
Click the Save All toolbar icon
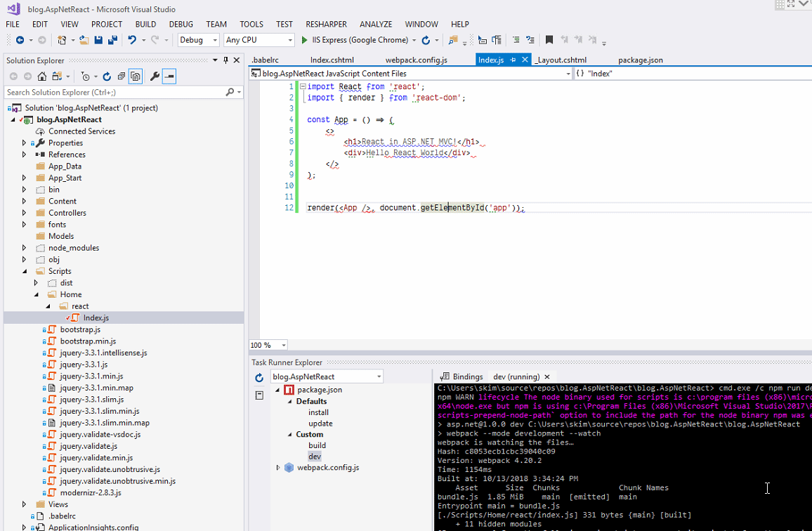(112, 40)
